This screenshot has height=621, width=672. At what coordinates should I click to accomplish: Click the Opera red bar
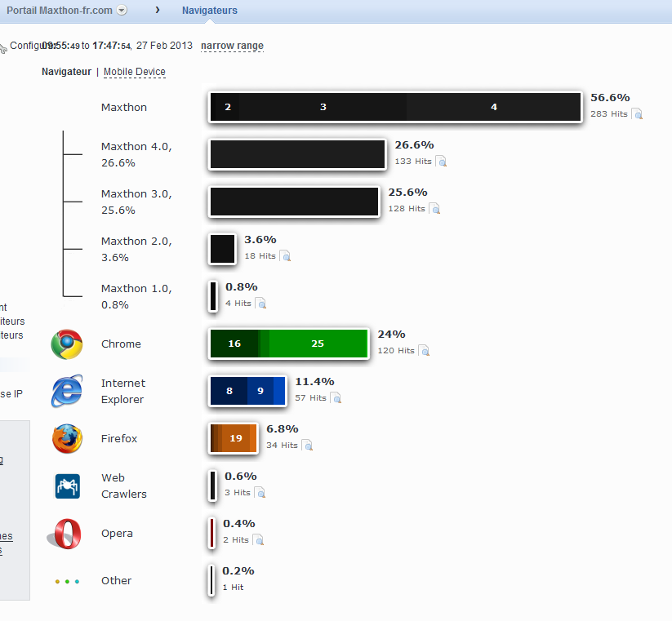tap(211, 533)
